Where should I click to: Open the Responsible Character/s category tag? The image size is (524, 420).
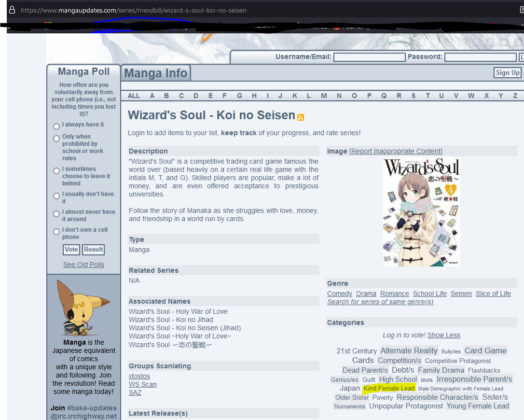(x=438, y=397)
